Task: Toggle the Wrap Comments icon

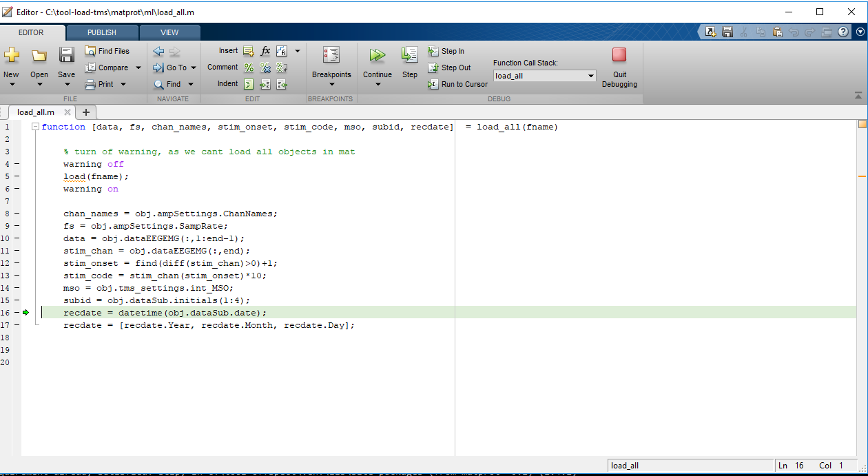Action: pos(281,68)
